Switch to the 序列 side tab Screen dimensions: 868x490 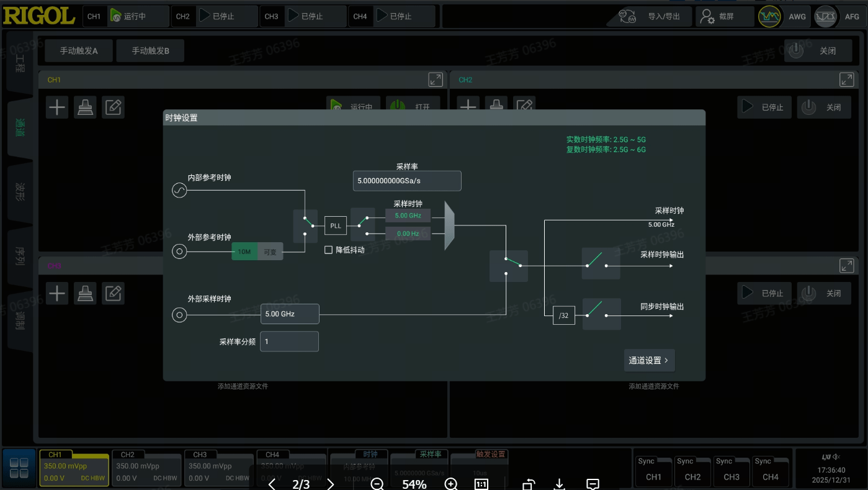(20, 256)
